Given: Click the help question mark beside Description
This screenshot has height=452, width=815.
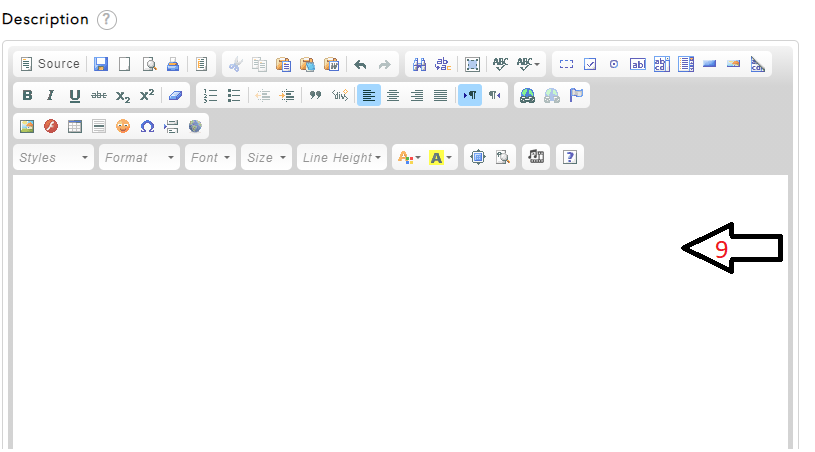Looking at the screenshot, I should click(107, 20).
